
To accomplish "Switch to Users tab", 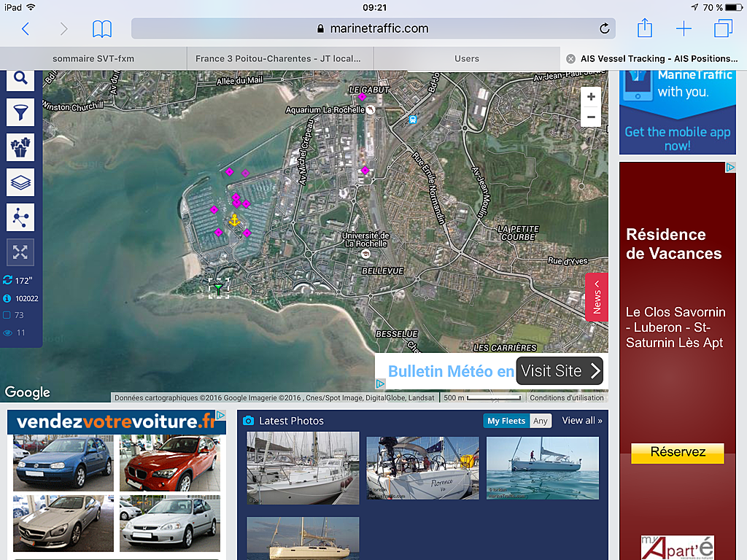I will [x=467, y=58].
